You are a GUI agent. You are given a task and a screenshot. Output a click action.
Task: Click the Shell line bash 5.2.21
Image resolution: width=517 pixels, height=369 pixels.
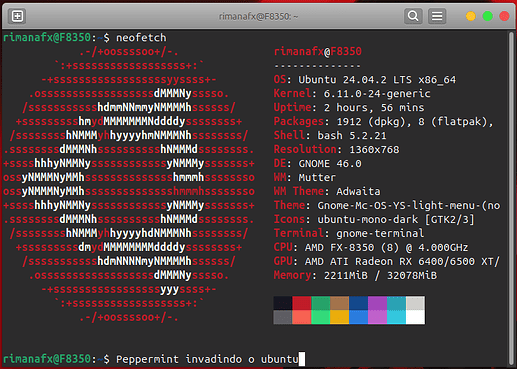330,136
